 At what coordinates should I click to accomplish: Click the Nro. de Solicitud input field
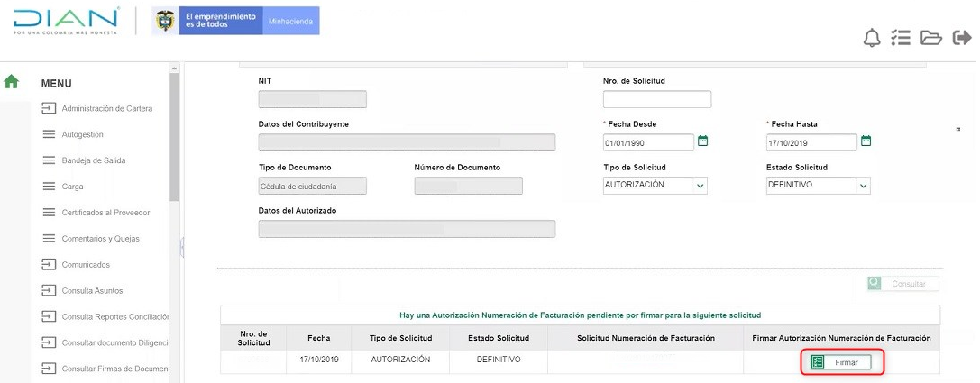pyautogui.click(x=656, y=99)
